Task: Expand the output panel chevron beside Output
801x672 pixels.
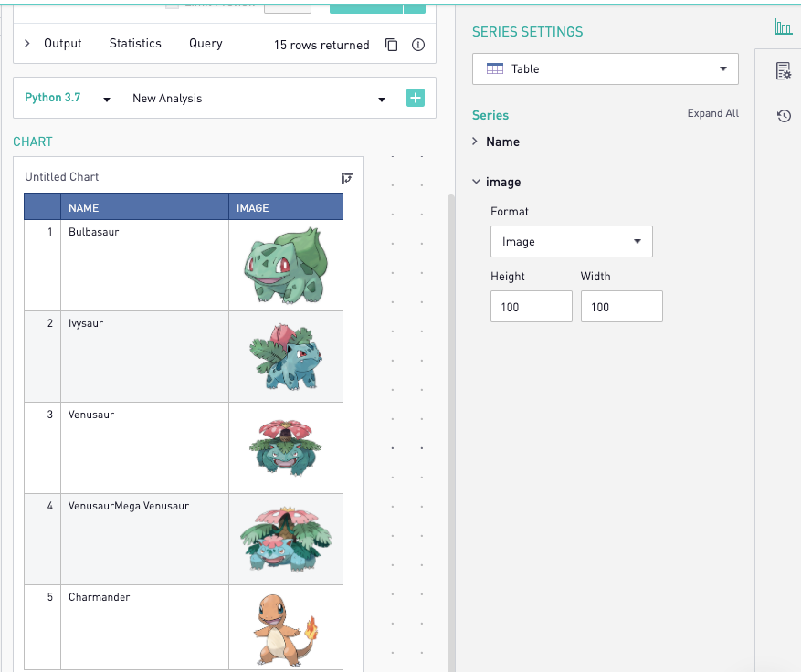Action: [27, 44]
